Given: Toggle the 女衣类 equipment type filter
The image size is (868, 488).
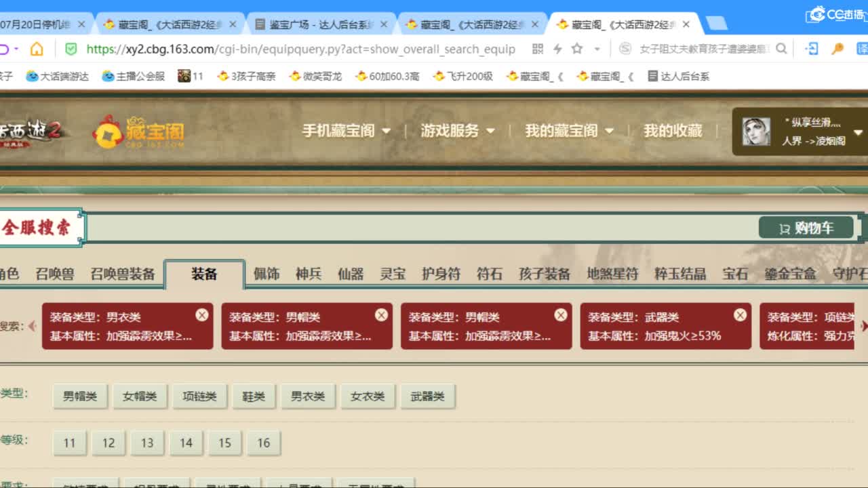Looking at the screenshot, I should [x=368, y=396].
